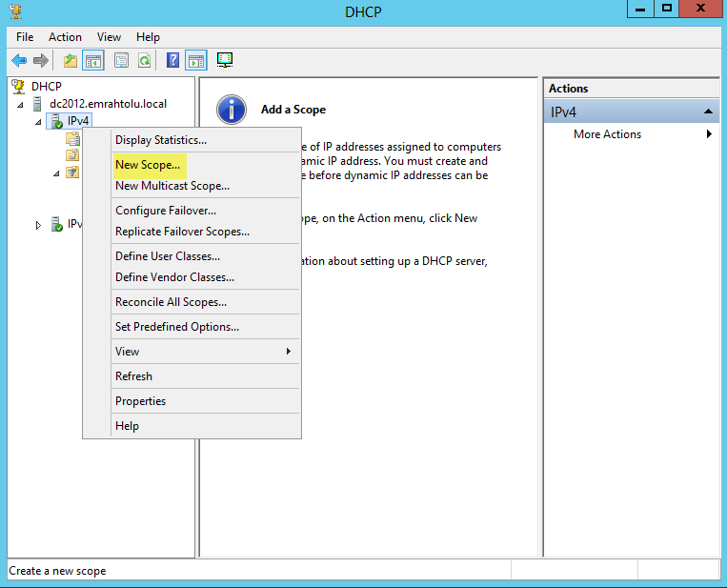Click the Server Options folder icon under IPv4

pyautogui.click(x=72, y=138)
